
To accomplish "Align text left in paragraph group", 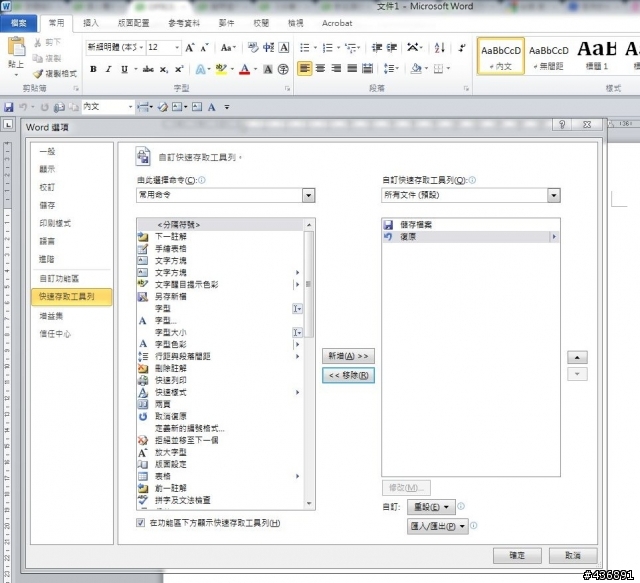I will (304, 68).
